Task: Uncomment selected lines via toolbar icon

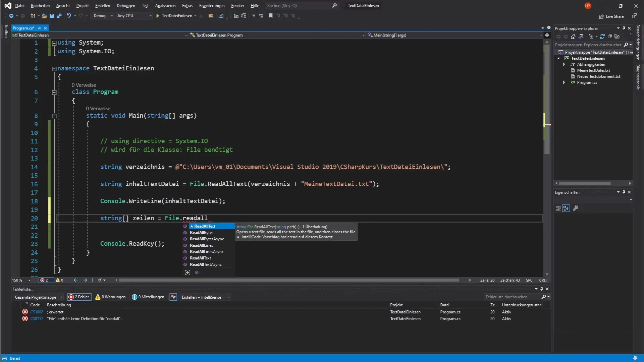Action: 261,16
